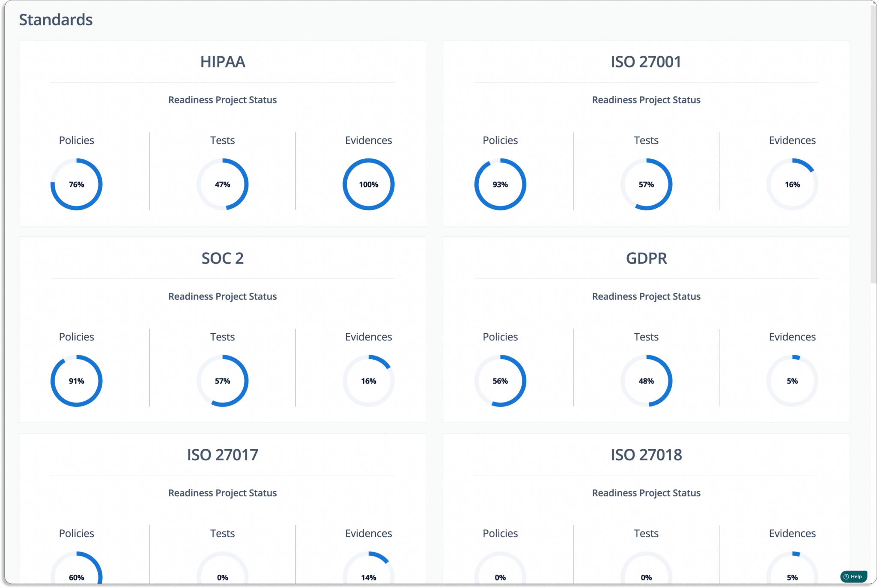Click the Policies label under ISO 27017
The image size is (877, 588).
coord(77,534)
